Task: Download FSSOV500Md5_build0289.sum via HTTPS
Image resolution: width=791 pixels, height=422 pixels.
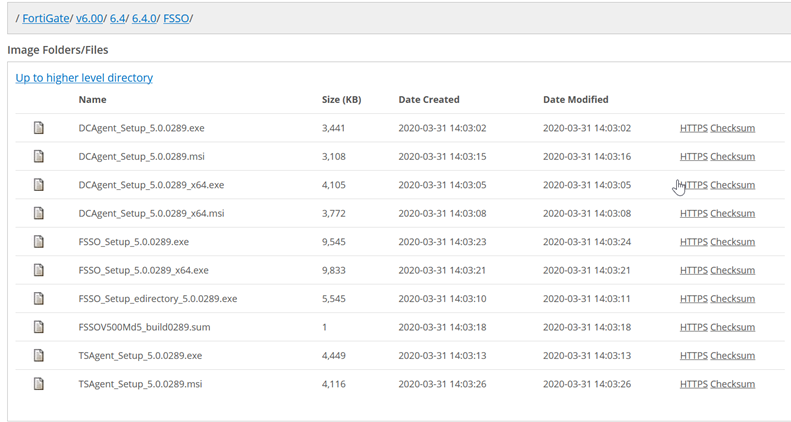Action: point(693,327)
